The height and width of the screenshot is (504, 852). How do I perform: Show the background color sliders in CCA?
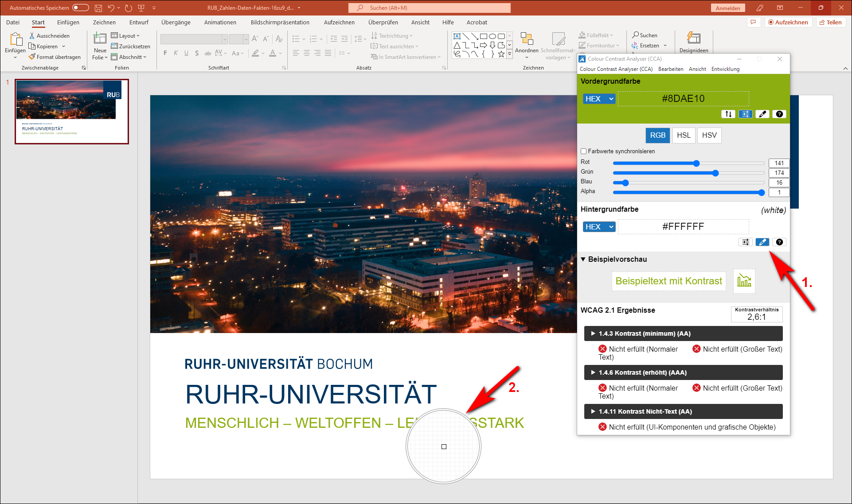tap(746, 242)
